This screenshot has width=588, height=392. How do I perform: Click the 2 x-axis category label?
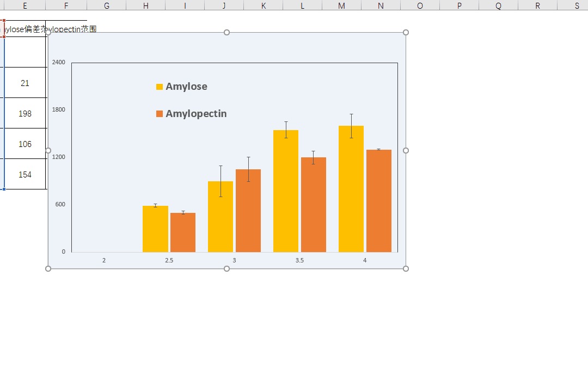pos(104,260)
